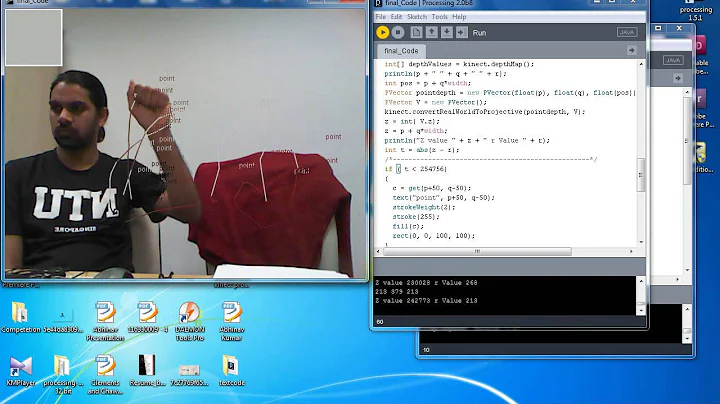
Task: Open the Sketch menu
Action: coord(417,17)
